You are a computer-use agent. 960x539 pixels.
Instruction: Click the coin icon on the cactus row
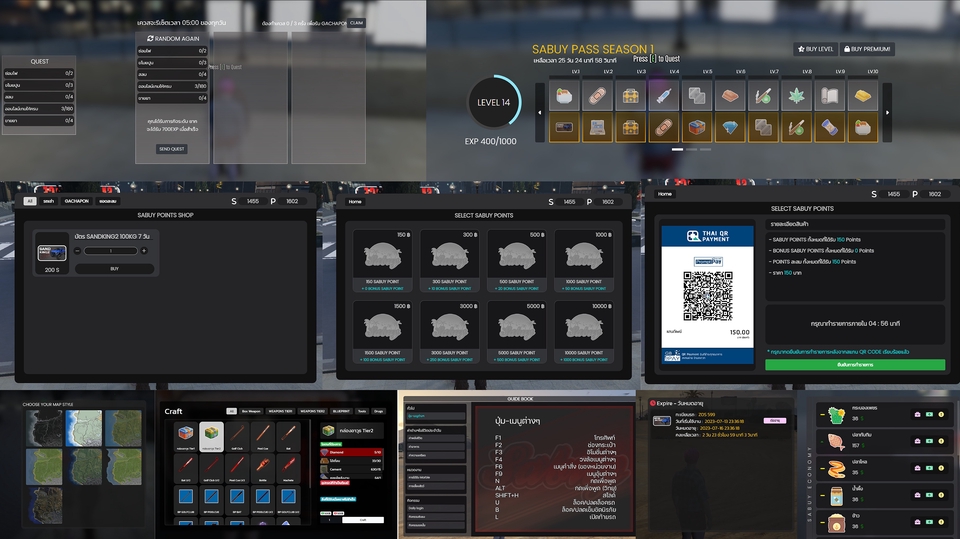click(941, 415)
